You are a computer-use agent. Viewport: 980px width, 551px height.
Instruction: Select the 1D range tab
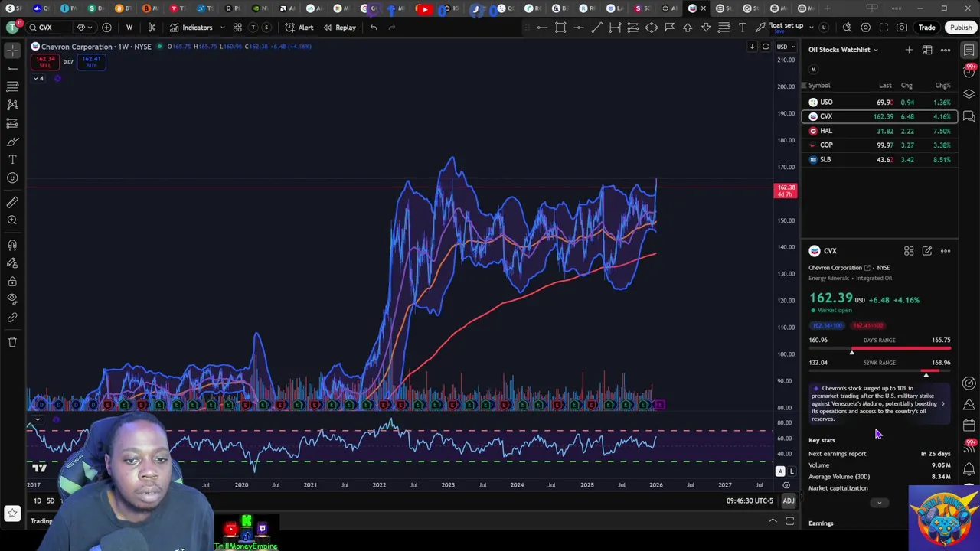click(37, 501)
